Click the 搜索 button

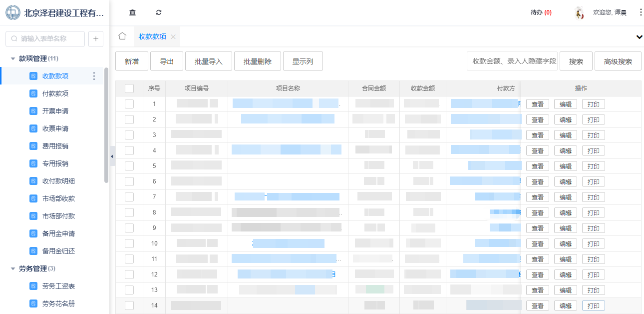(576, 61)
